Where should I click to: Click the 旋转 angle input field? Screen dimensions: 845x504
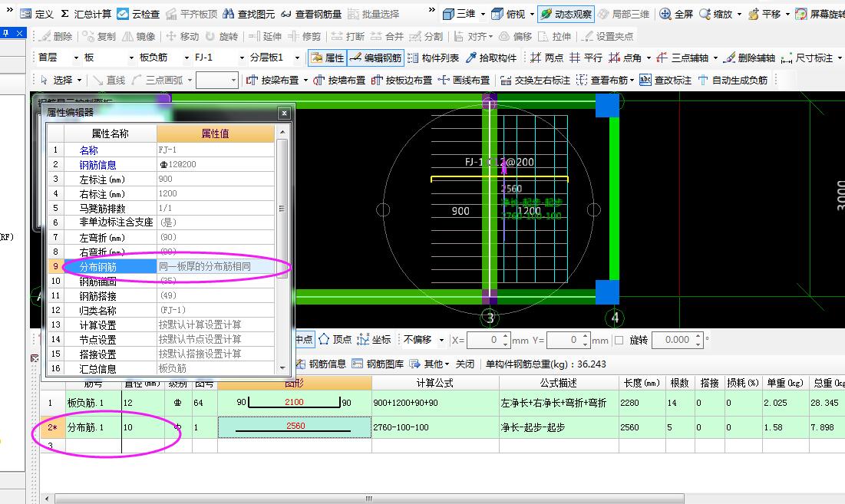pos(677,340)
